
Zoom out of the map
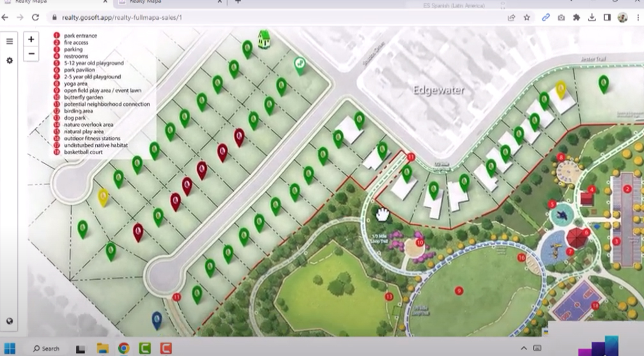point(31,54)
